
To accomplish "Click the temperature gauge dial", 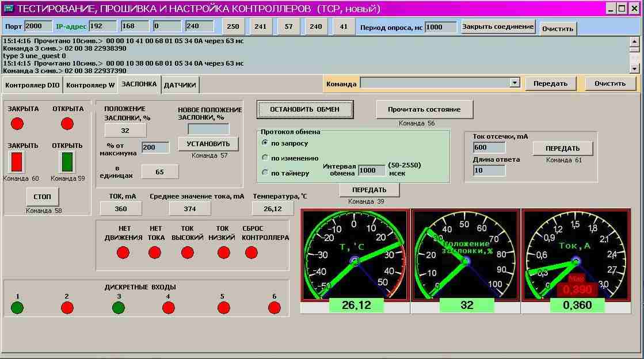I will click(x=355, y=255).
